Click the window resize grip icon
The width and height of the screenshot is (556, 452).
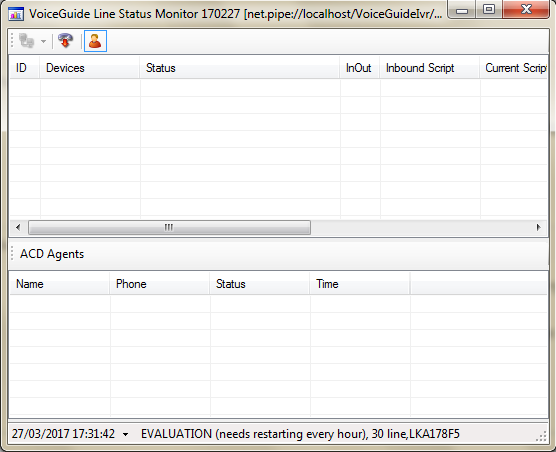pyautogui.click(x=541, y=436)
